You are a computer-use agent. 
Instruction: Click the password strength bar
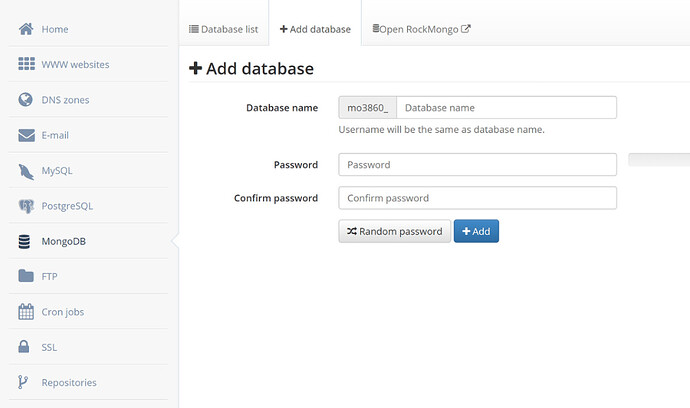659,160
